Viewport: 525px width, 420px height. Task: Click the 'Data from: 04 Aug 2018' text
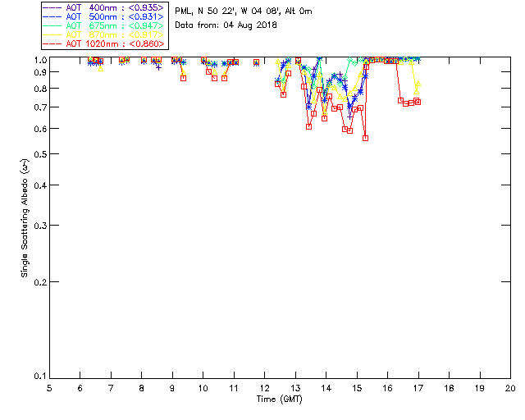coord(226,25)
